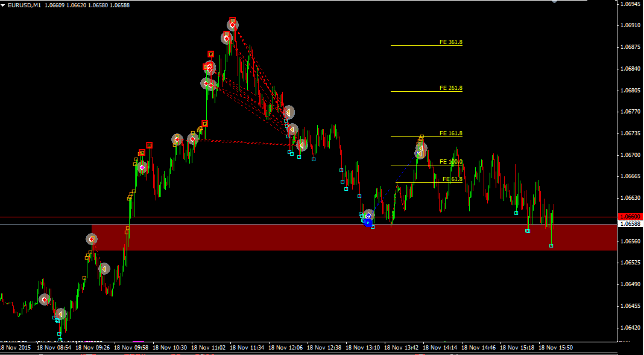The height and width of the screenshot is (355, 644).
Task: Click the 1.06525 price scale label
Action: 631,263
